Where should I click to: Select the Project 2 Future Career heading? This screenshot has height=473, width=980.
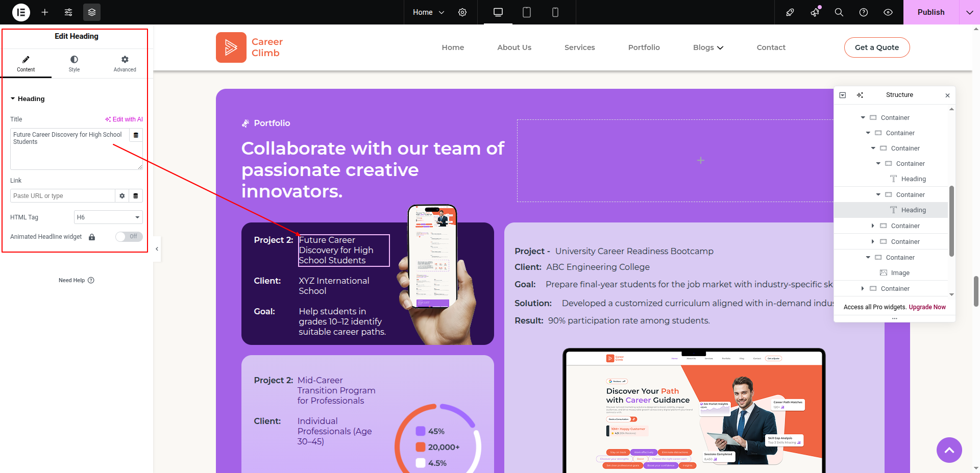(x=344, y=250)
